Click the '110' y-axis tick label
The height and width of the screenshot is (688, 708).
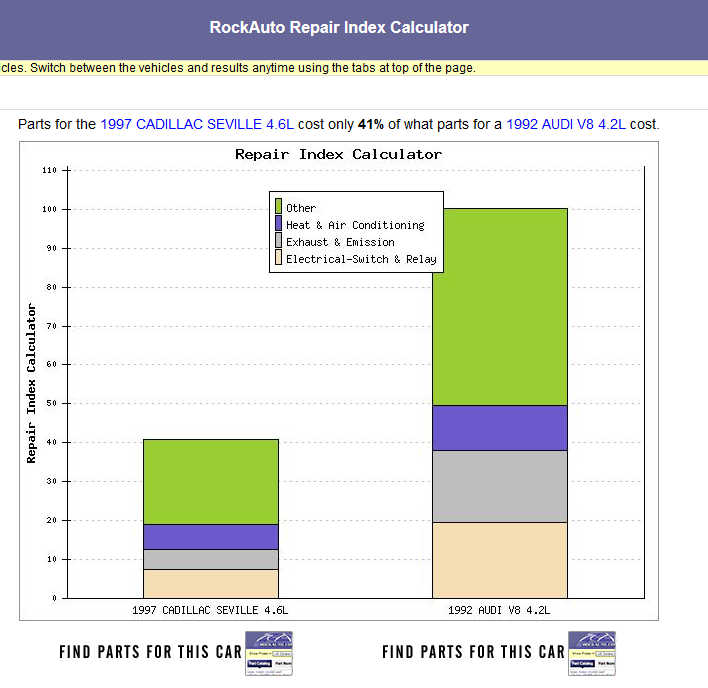49,170
